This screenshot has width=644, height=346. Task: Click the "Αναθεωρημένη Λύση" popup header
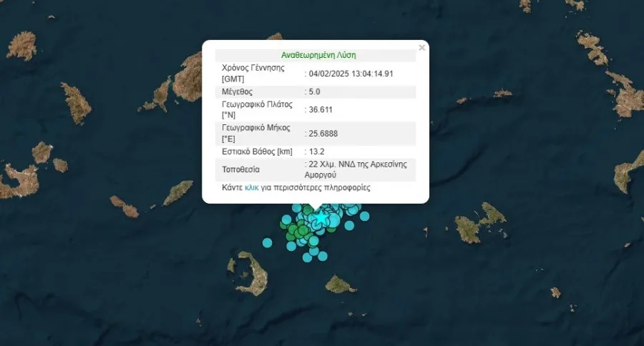click(x=318, y=54)
